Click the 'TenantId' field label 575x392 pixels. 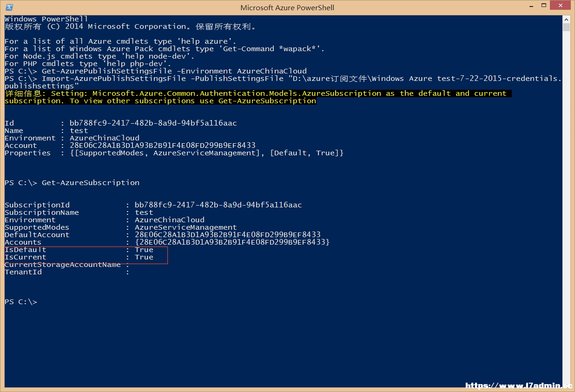pyautogui.click(x=23, y=272)
